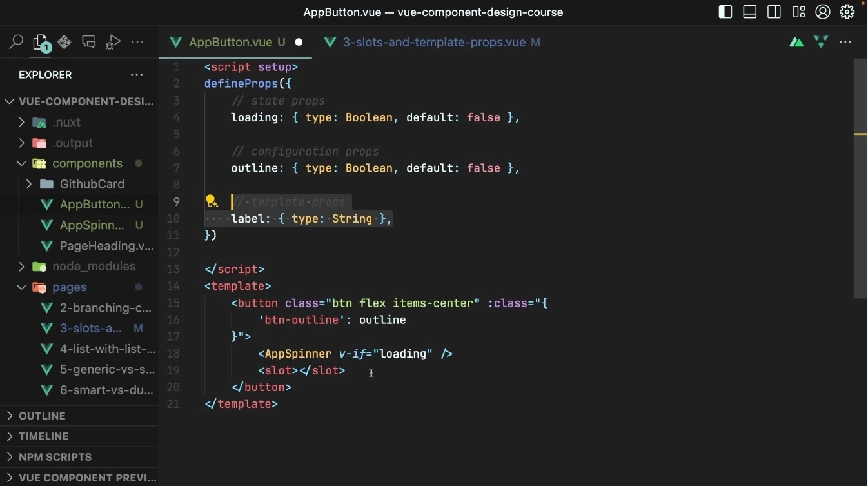Toggle the primary sidebar visibility
Image resolution: width=868 pixels, height=486 pixels.
pyautogui.click(x=725, y=12)
